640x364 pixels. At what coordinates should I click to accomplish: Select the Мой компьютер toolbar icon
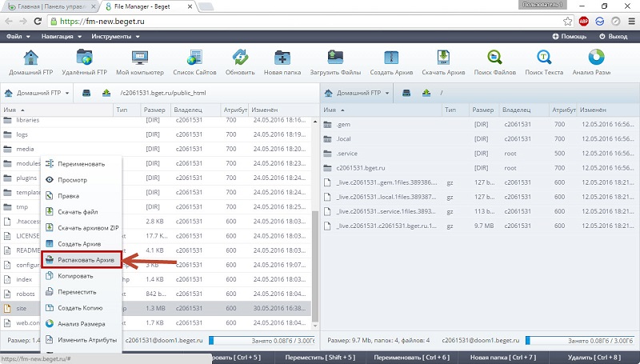click(x=140, y=62)
